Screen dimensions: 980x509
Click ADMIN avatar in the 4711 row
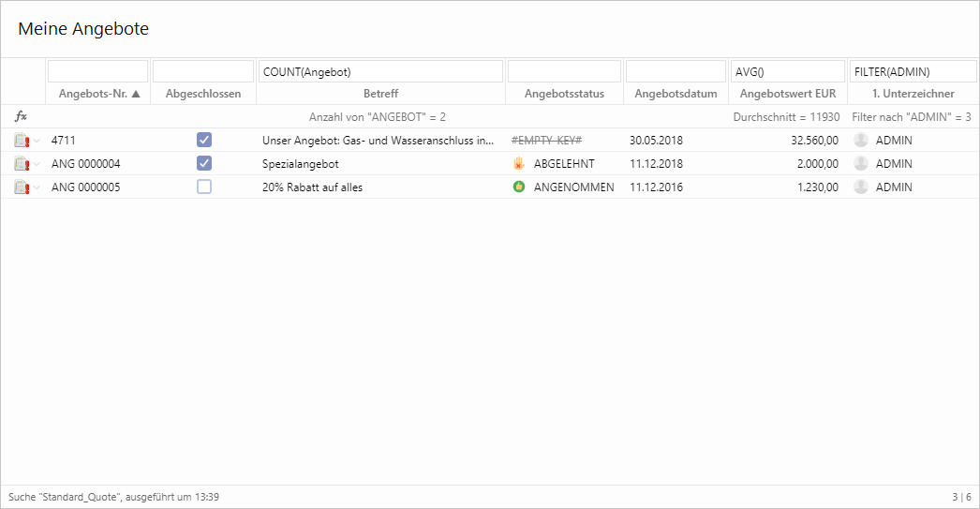861,141
